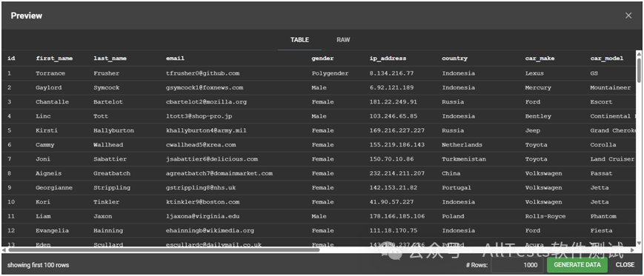Click the car_model column header
This screenshot has height=276, width=644.
[x=607, y=58]
